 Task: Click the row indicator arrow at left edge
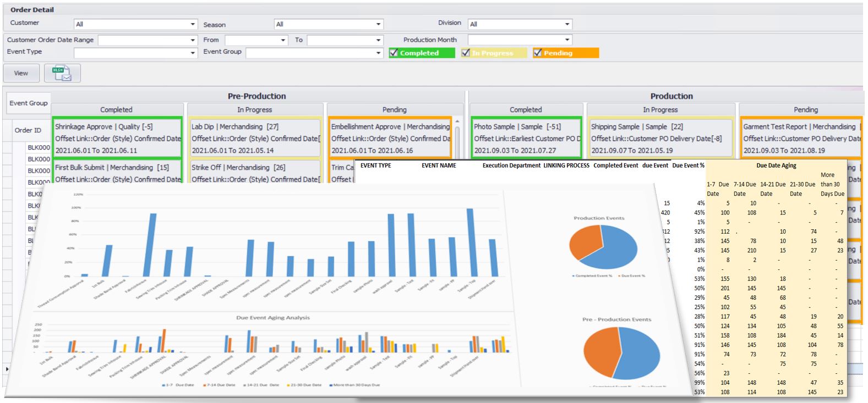[7, 369]
